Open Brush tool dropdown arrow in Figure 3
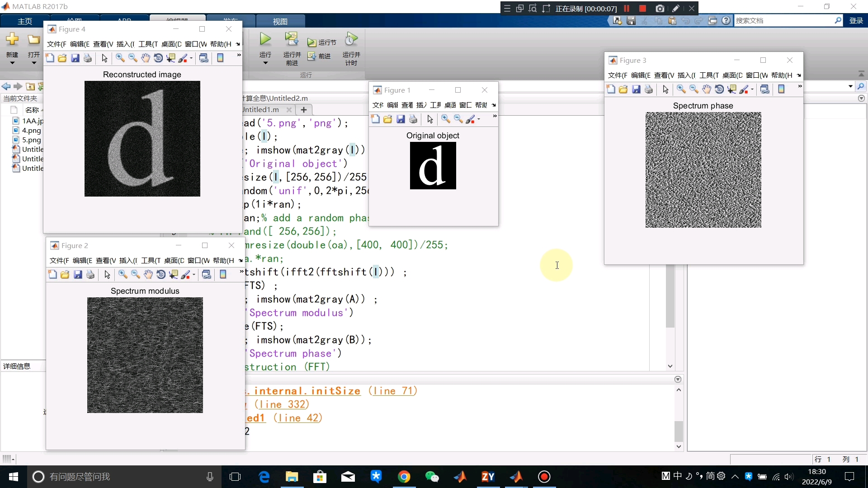This screenshot has width=868, height=488. 752,89
